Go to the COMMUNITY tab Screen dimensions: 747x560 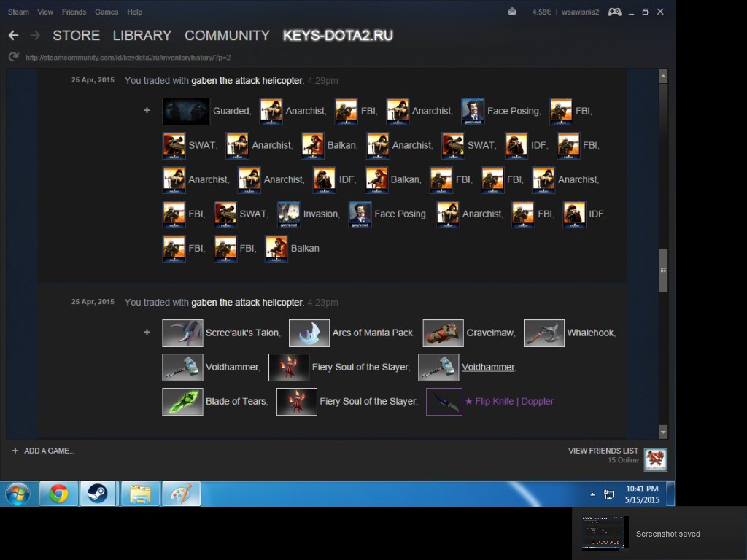click(228, 36)
